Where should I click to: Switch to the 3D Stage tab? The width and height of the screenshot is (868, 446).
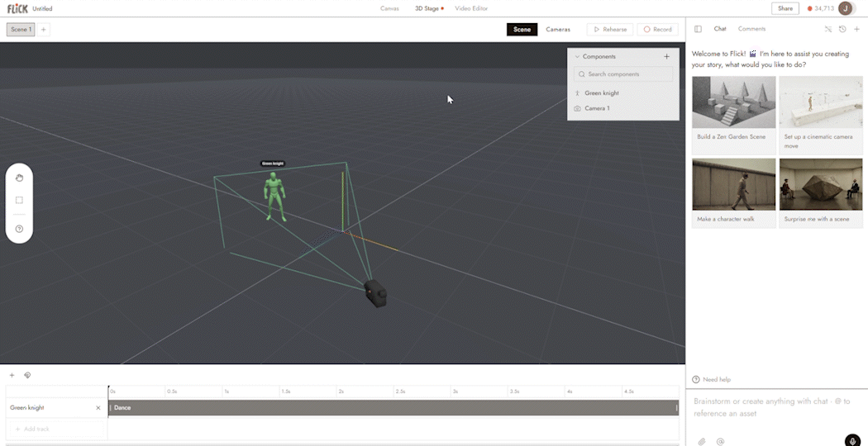coord(429,8)
